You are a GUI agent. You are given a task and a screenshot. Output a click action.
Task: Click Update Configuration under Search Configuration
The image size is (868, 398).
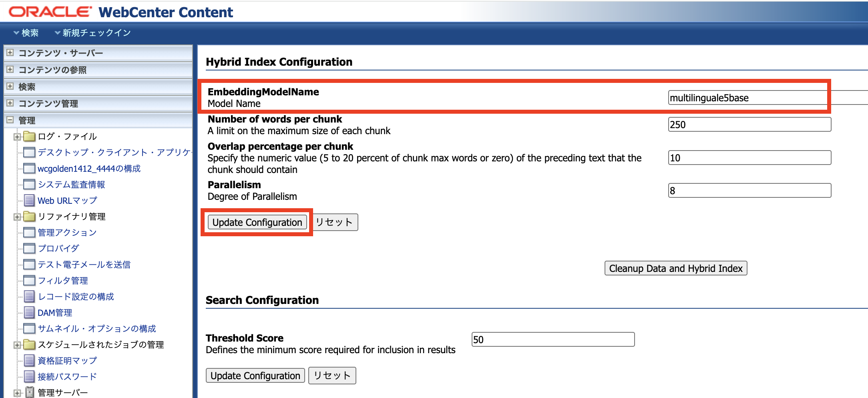pyautogui.click(x=255, y=376)
